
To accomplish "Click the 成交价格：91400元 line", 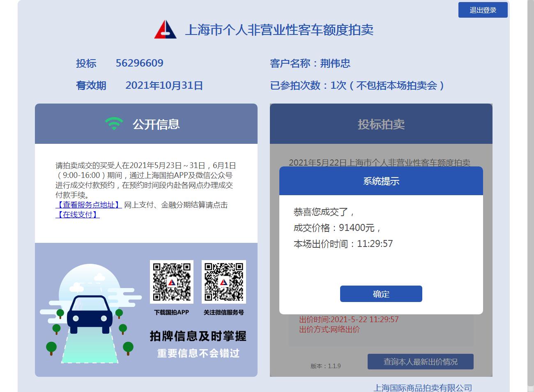I will click(x=337, y=228).
